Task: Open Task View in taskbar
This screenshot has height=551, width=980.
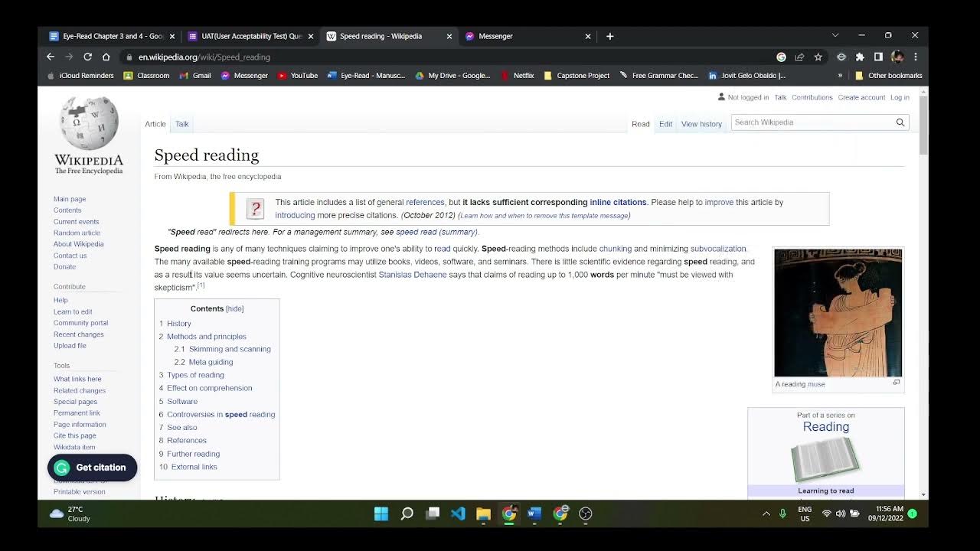Action: 433,514
